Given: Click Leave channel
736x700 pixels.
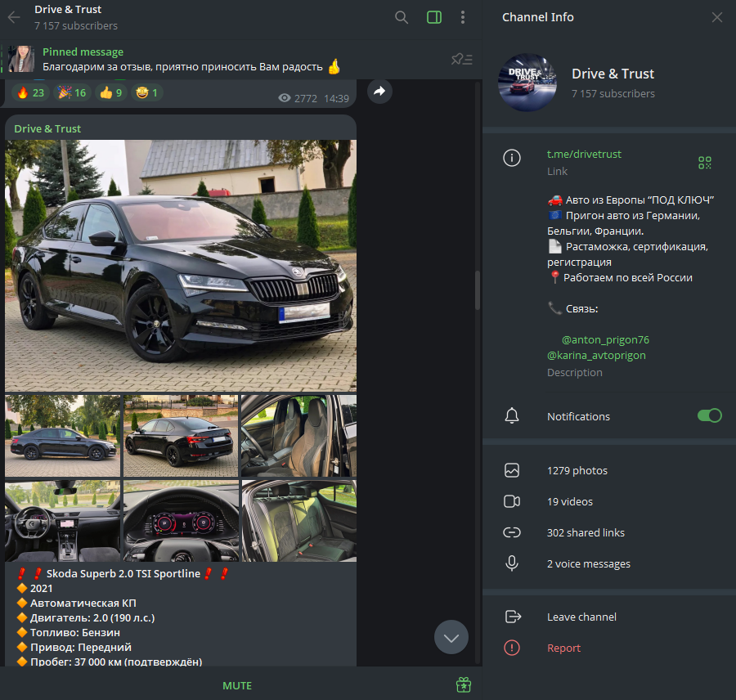Looking at the screenshot, I should point(581,617).
